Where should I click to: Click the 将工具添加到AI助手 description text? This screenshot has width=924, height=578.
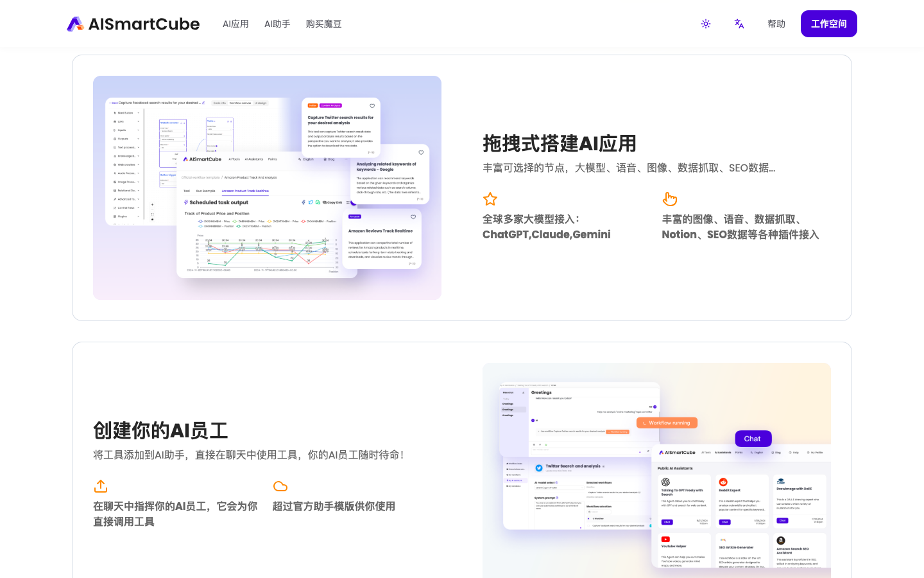[250, 455]
